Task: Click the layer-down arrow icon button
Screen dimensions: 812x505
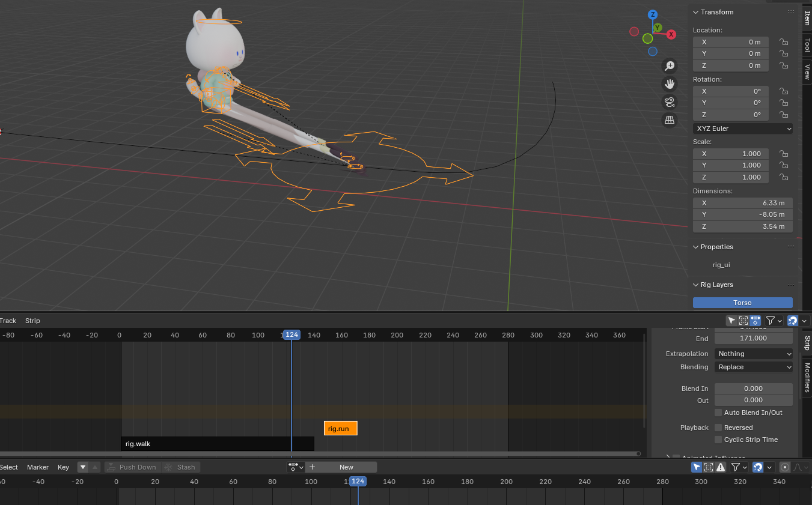Action: point(83,467)
